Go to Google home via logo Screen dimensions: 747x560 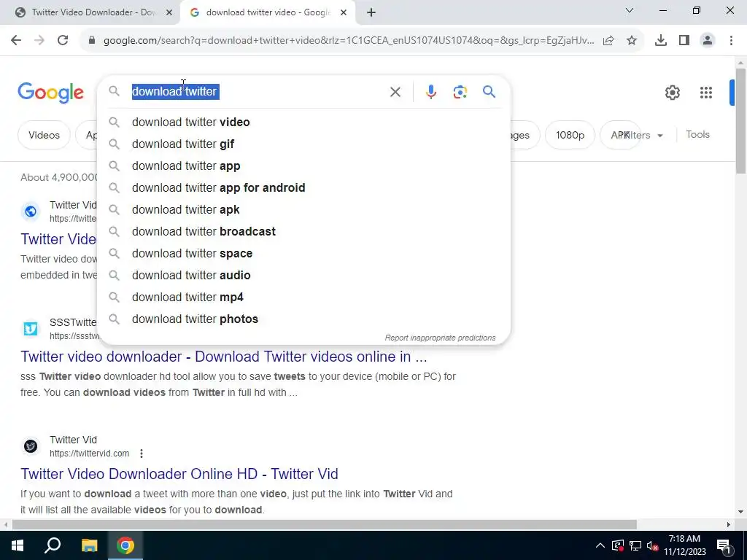(x=50, y=93)
